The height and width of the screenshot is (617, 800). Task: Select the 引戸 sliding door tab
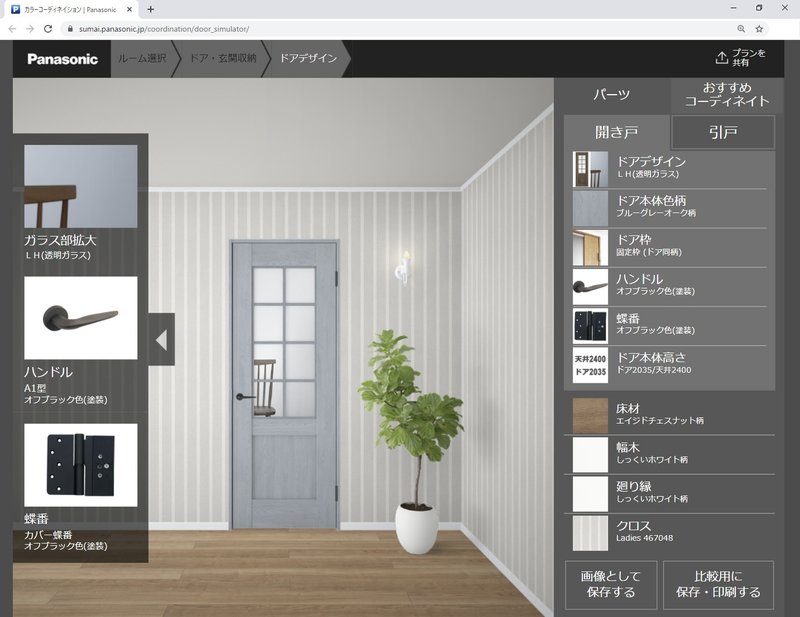[723, 132]
